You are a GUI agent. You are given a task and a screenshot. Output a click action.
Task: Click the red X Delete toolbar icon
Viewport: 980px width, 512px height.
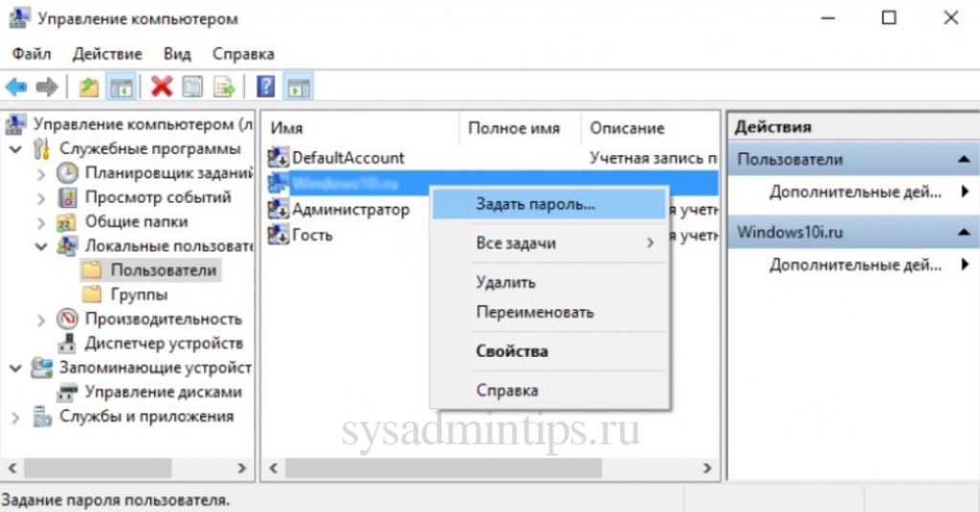(162, 87)
